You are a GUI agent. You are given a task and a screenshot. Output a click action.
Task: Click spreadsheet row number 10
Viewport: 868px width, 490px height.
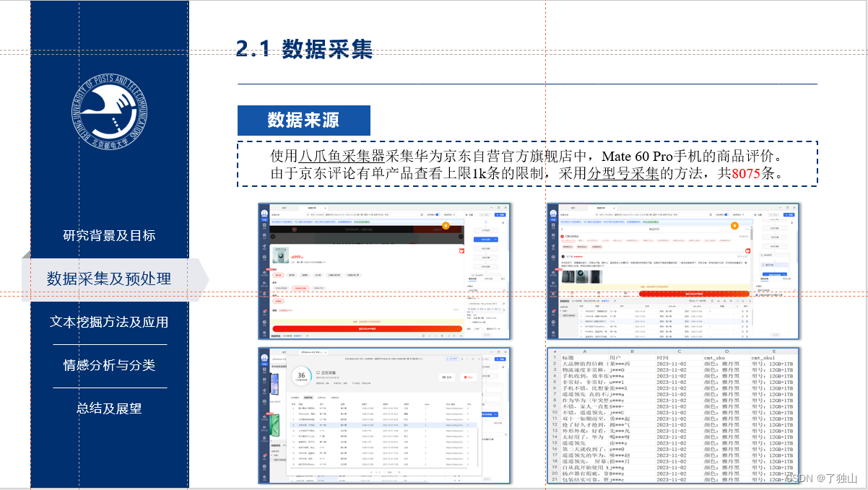point(554,413)
